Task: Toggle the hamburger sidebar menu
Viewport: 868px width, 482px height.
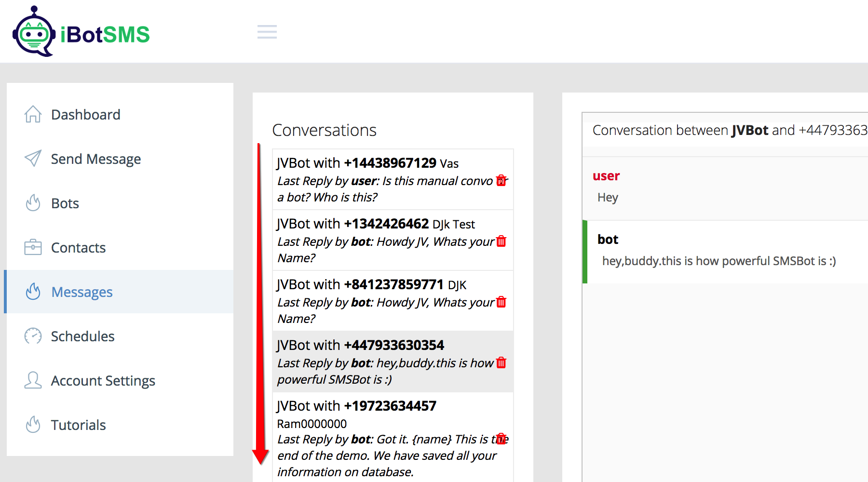Action: [x=267, y=32]
